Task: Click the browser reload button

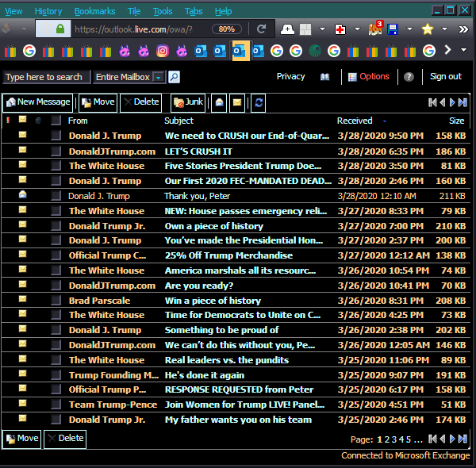Action: click(x=261, y=29)
